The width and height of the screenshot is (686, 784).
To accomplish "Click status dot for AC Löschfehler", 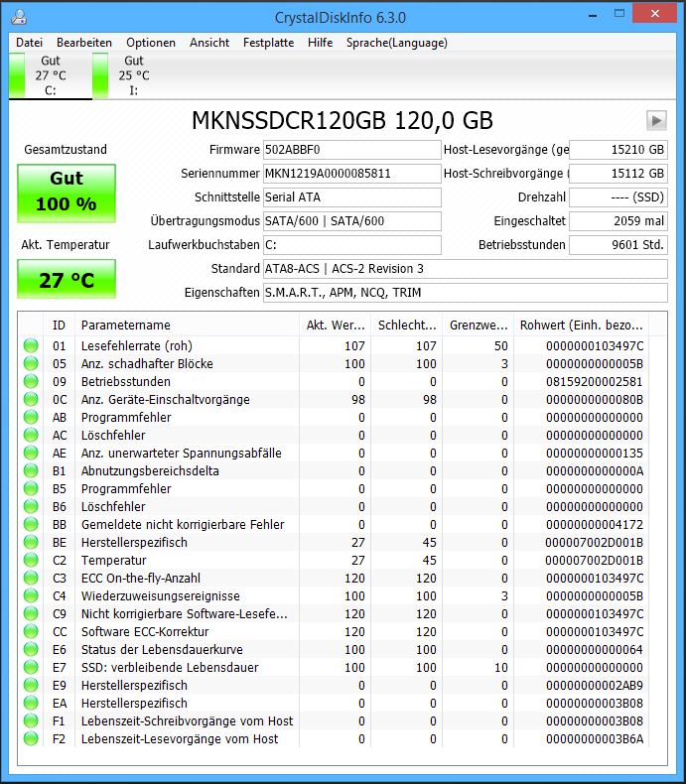I will tap(31, 435).
